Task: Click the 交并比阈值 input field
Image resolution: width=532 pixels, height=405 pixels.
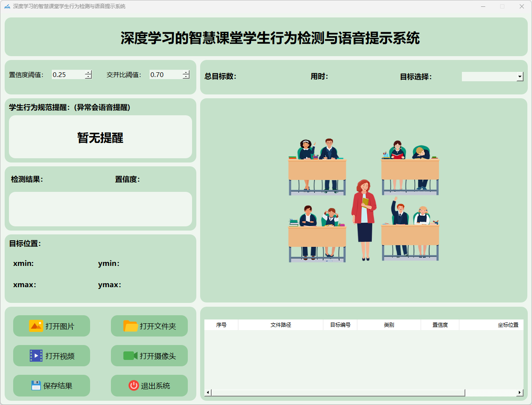Action: click(166, 75)
